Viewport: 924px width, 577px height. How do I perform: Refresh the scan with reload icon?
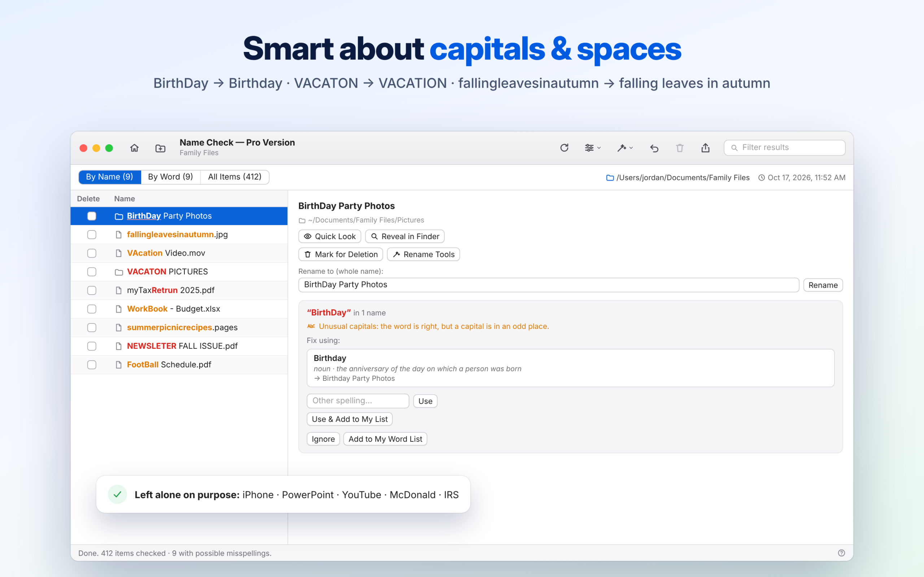pos(565,148)
